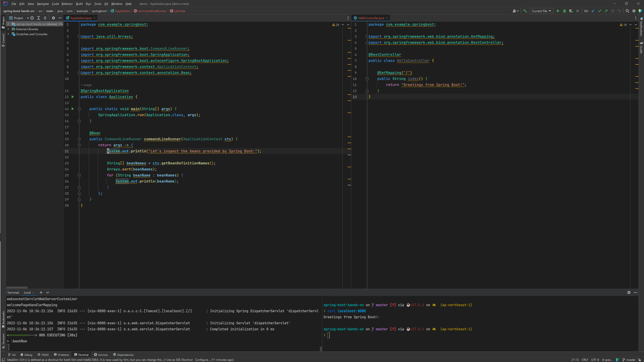Screen dimensions: 644x362
Task: Click the 29 warnings indicator in Application.java
Action: pyautogui.click(x=336, y=24)
